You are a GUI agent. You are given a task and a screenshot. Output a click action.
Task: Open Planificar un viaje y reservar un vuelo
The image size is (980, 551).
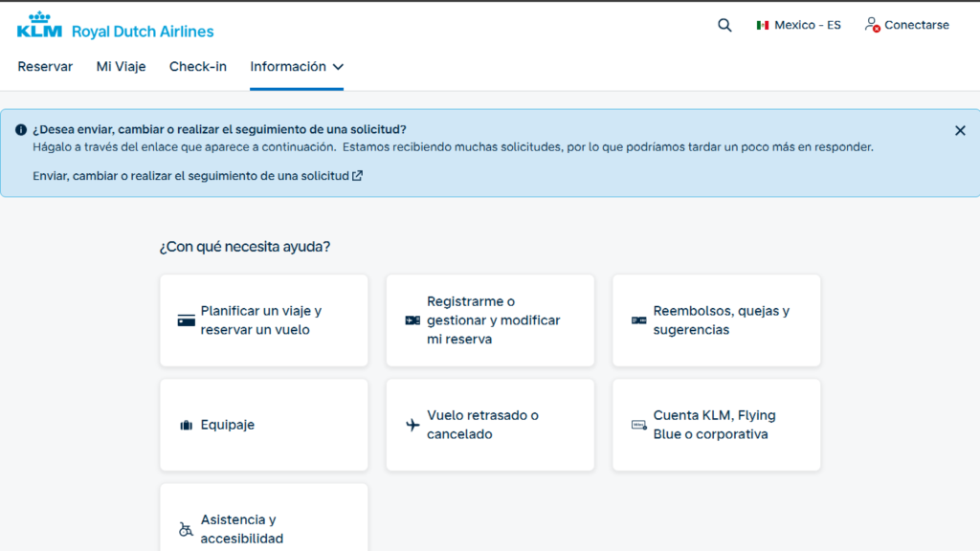264,320
